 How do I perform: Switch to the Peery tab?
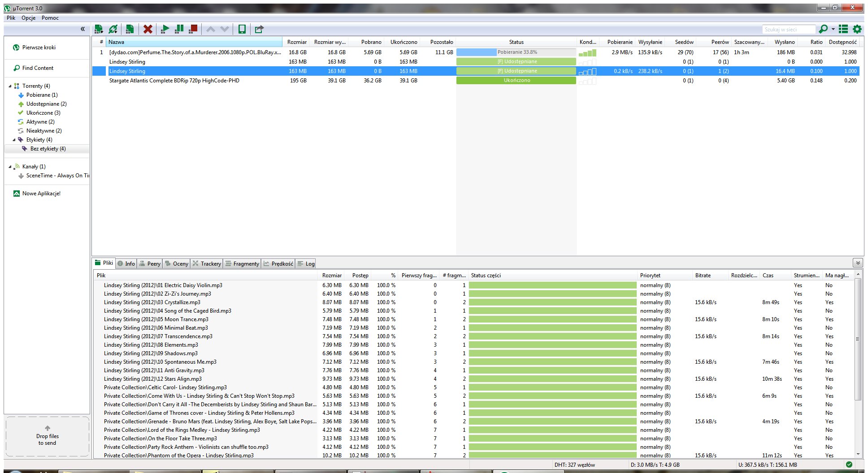[150, 264]
